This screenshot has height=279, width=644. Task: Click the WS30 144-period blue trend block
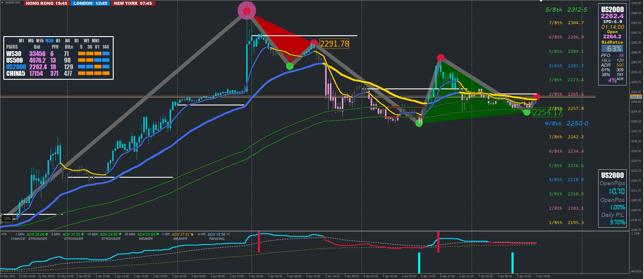(x=106, y=53)
